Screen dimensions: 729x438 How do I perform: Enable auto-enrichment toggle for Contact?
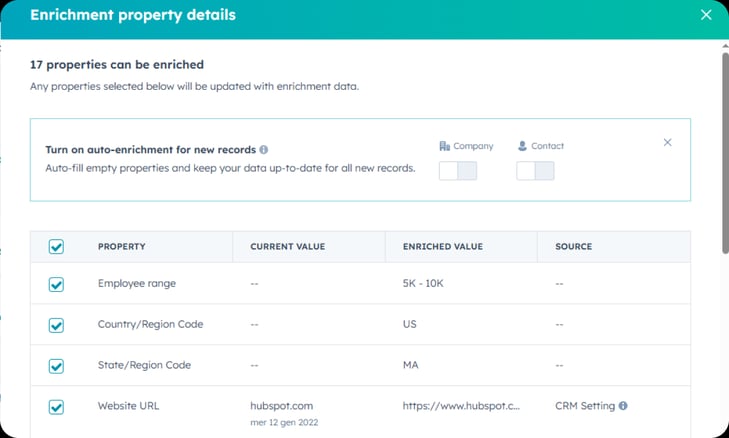pyautogui.click(x=535, y=171)
